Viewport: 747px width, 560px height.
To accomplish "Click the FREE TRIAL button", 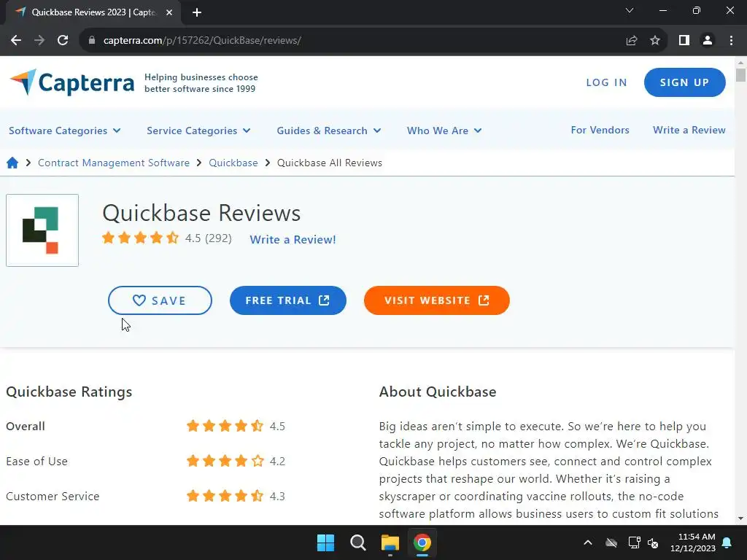I will click(287, 300).
